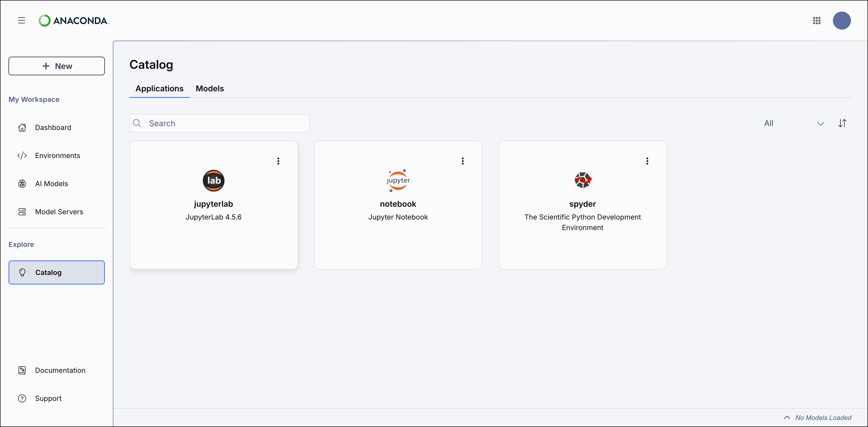The image size is (868, 427).
Task: Click the Dashboard house icon
Action: 22,127
